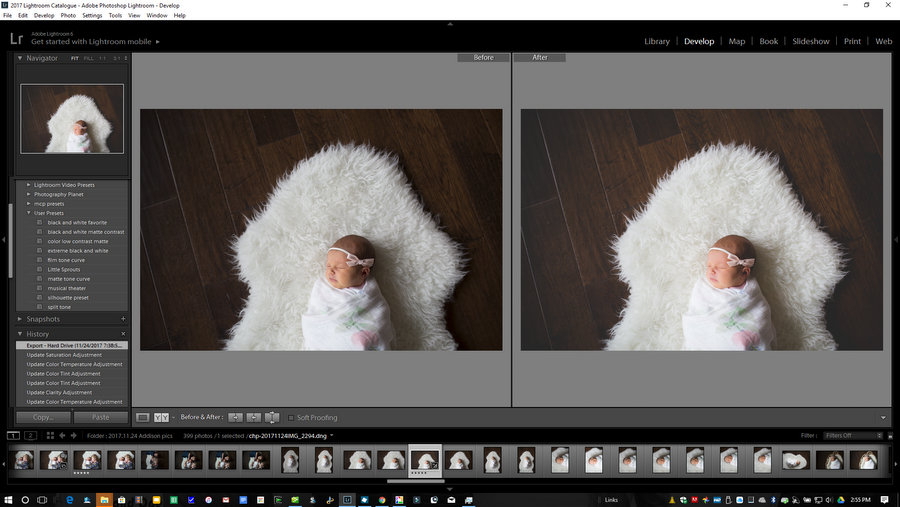Click the Lr Lightroom logo
Viewport: 900px width, 507px height.
17,38
